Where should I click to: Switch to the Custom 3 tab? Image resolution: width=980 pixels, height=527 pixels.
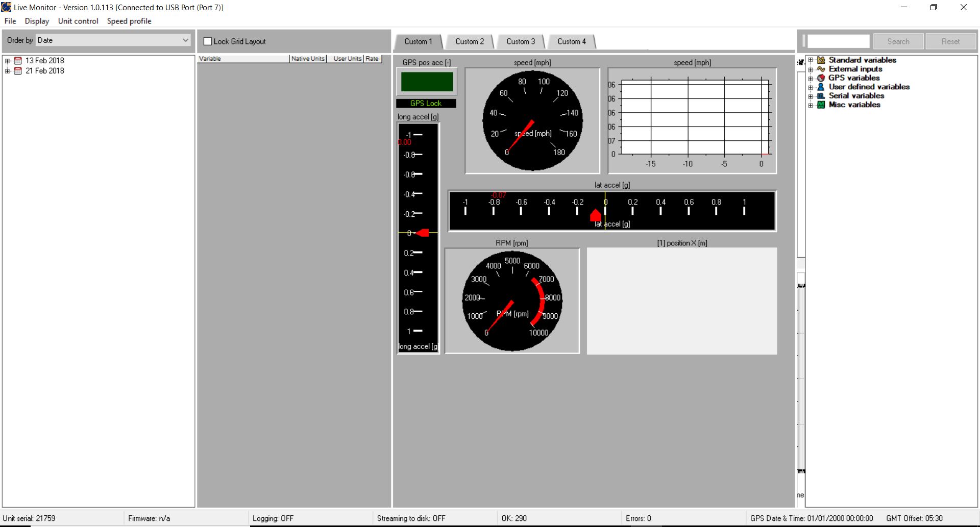point(521,41)
